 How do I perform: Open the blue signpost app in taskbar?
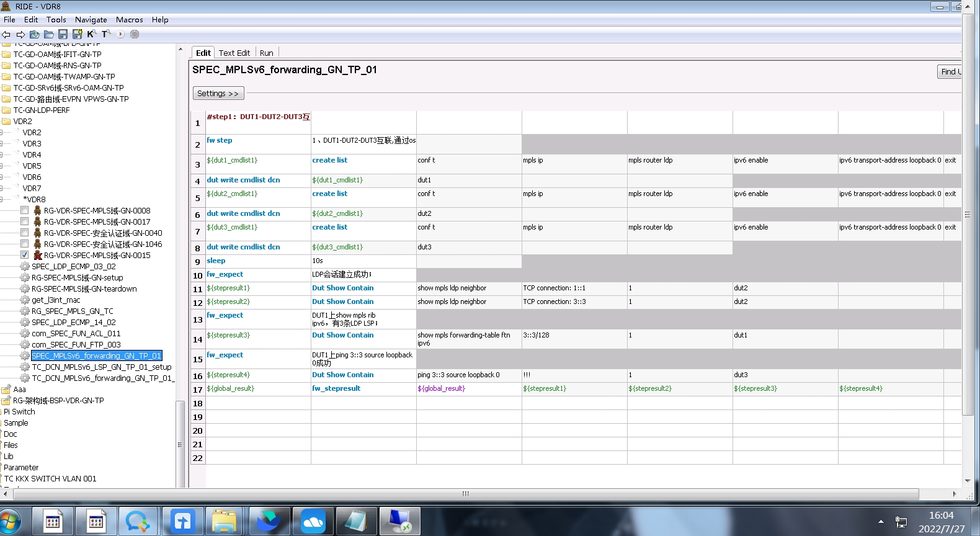(183, 522)
